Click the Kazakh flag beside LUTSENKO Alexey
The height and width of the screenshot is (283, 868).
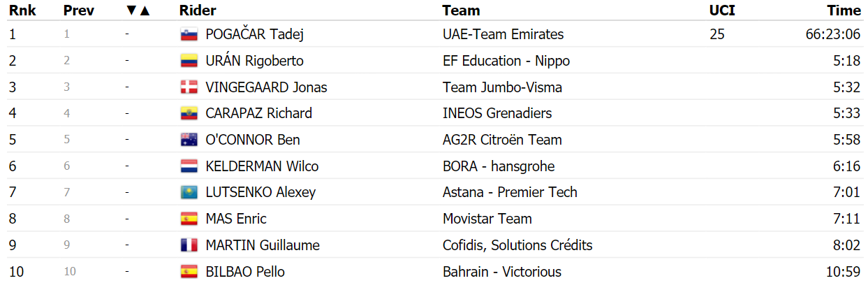pyautogui.click(x=189, y=192)
